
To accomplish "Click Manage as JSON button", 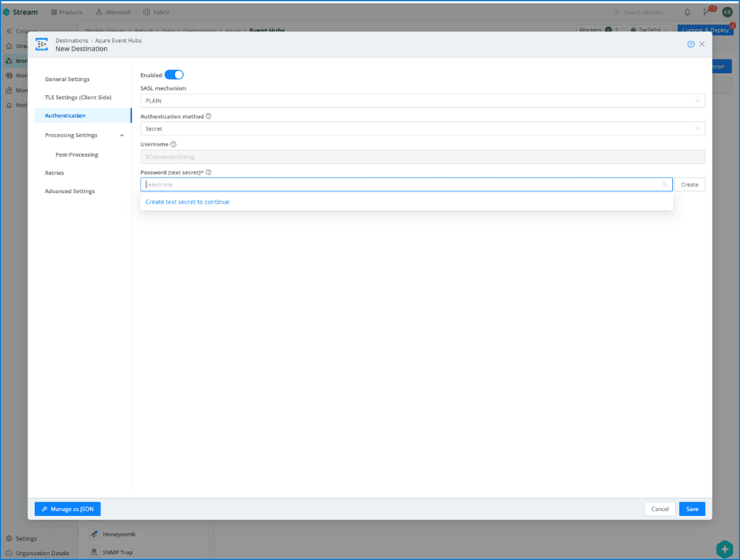I will pyautogui.click(x=68, y=509).
